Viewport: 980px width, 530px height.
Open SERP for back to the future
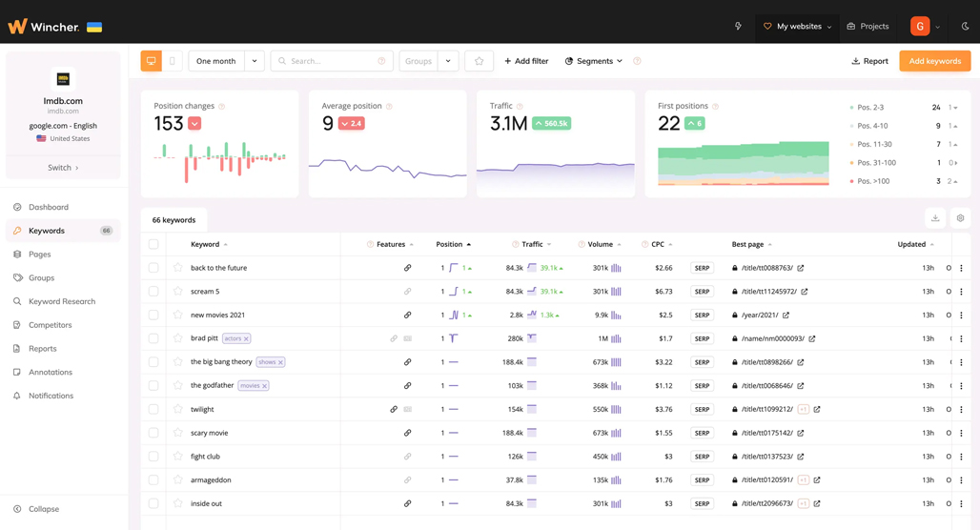pos(702,268)
